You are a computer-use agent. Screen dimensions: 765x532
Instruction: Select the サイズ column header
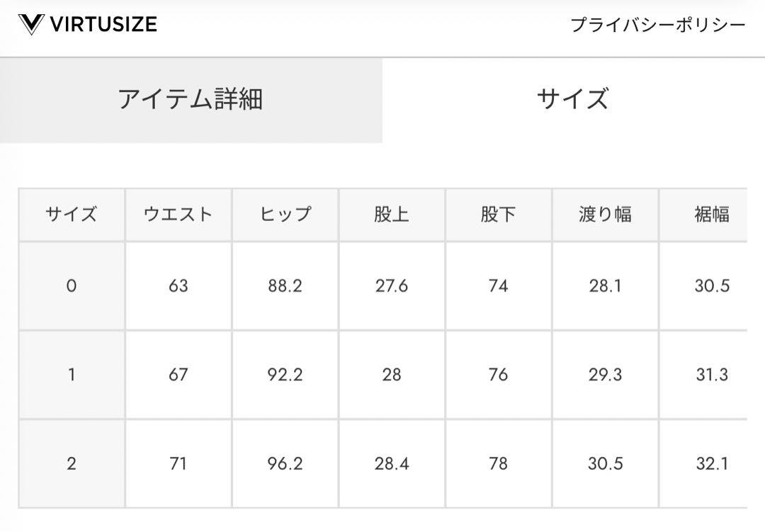(x=72, y=214)
